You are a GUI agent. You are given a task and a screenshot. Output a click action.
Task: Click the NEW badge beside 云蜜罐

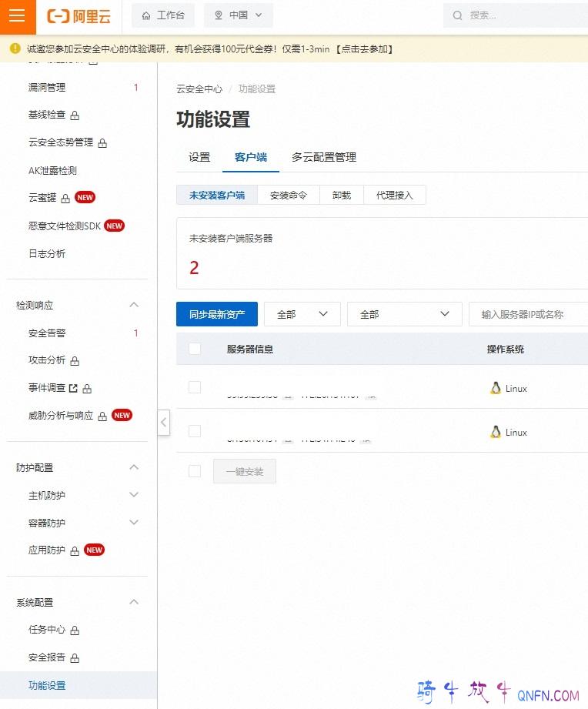tap(85, 198)
